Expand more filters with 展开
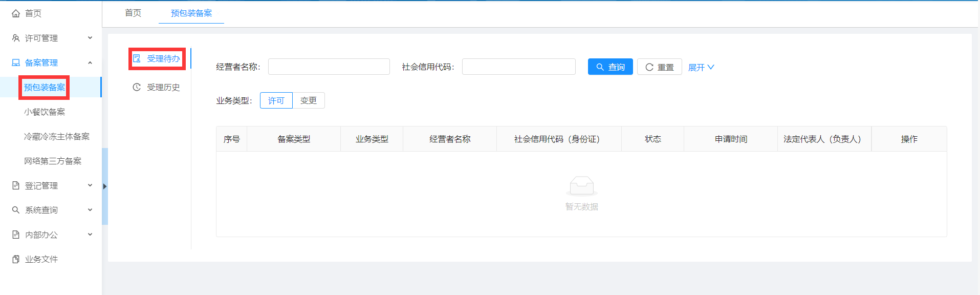 [701, 67]
